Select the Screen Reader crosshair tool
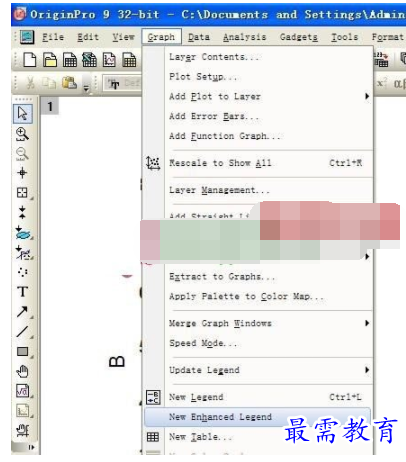The height and width of the screenshot is (462, 406). pos(22,173)
